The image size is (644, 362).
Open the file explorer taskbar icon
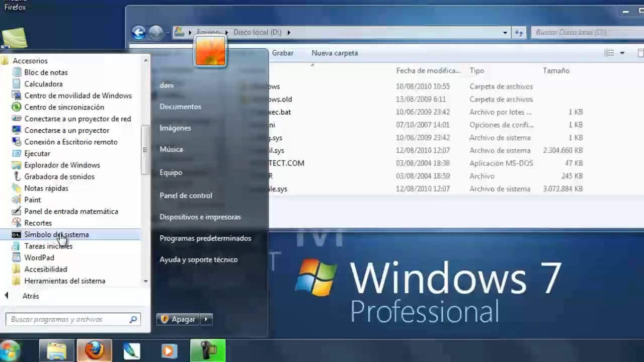pyautogui.click(x=57, y=350)
